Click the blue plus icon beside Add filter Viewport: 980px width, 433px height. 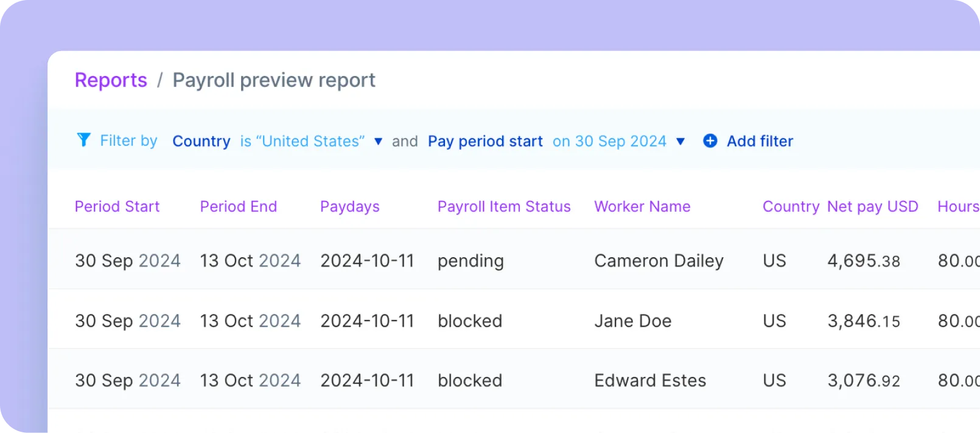click(x=710, y=140)
